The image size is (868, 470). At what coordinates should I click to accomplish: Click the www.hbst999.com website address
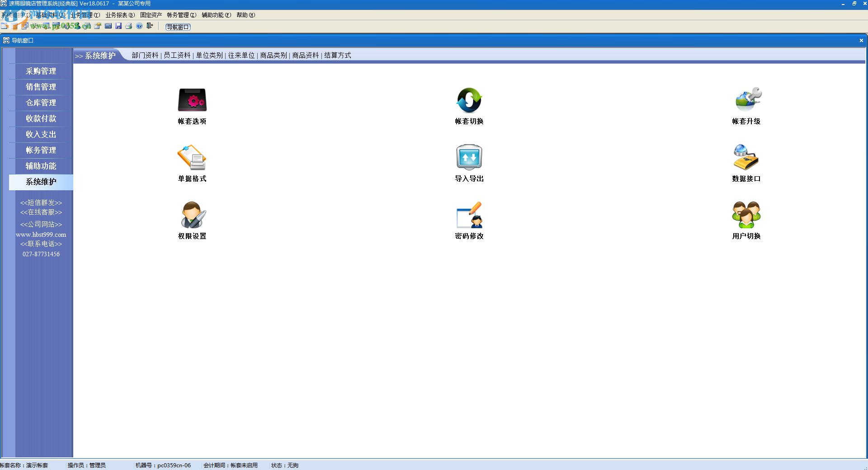click(41, 235)
